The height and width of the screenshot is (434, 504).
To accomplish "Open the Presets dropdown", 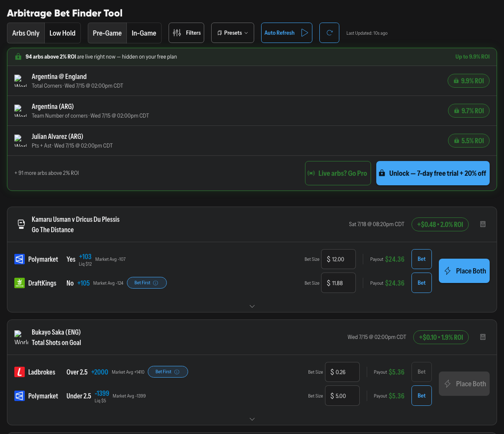I will [232, 33].
